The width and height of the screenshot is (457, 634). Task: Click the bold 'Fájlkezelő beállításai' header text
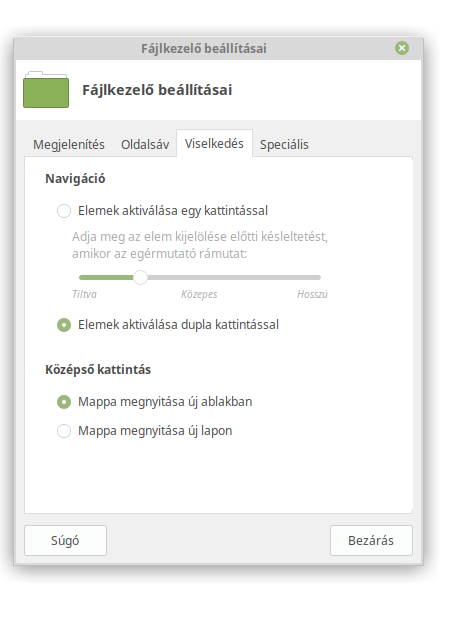[157, 90]
